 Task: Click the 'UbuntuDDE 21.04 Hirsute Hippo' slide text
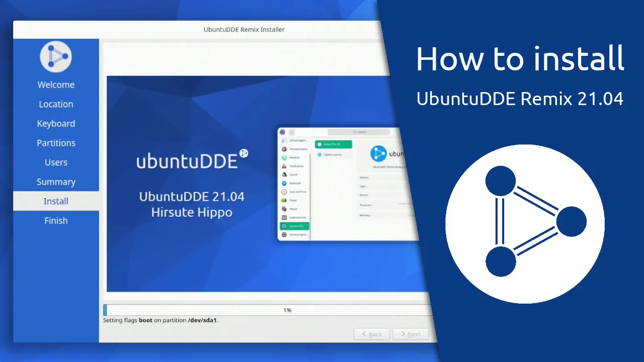pos(192,204)
